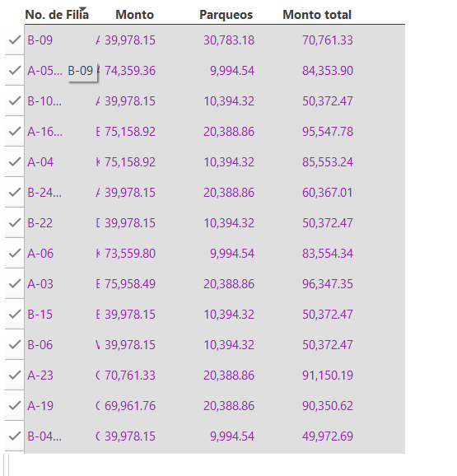Select the A-19 cell
The image size is (457, 476).
tap(40, 405)
